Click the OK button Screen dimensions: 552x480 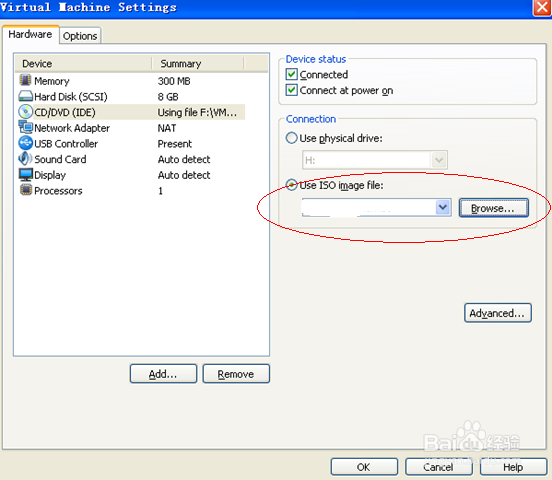pyautogui.click(x=364, y=467)
